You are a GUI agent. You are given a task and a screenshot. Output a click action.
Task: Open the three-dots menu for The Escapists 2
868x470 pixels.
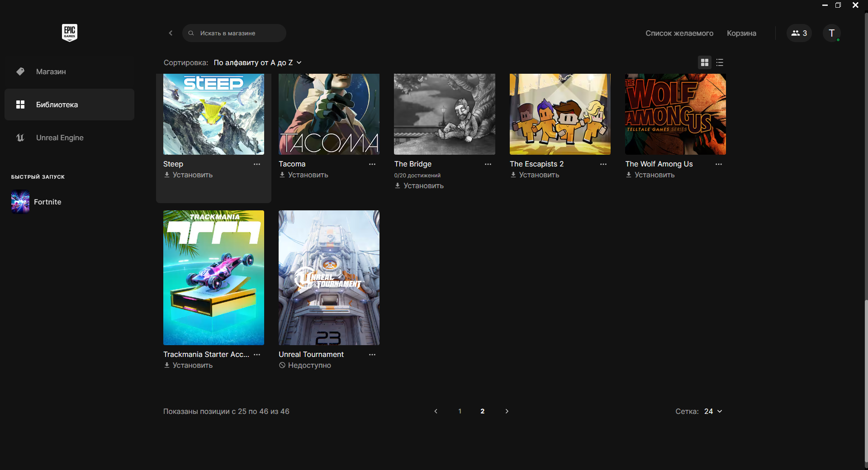point(603,164)
